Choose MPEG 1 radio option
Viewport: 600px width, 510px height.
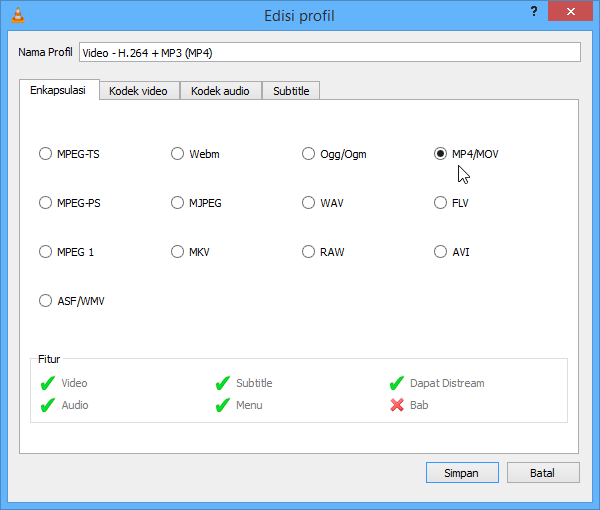tap(45, 252)
